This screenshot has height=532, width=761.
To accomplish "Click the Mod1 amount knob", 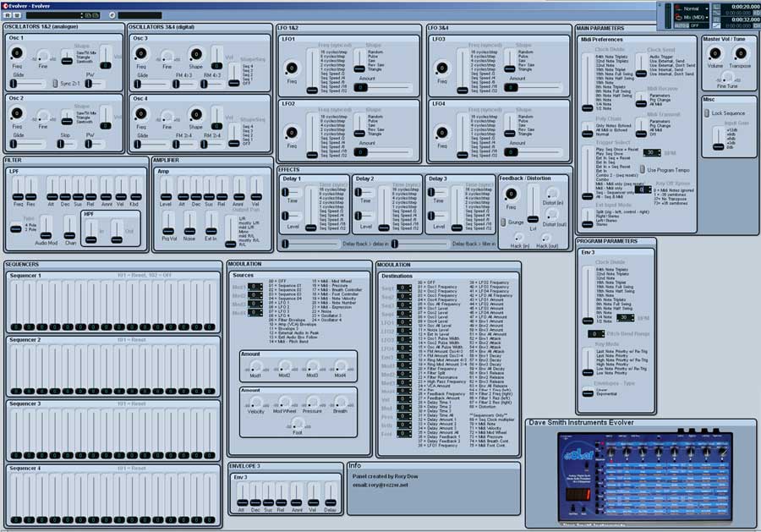I will point(255,366).
